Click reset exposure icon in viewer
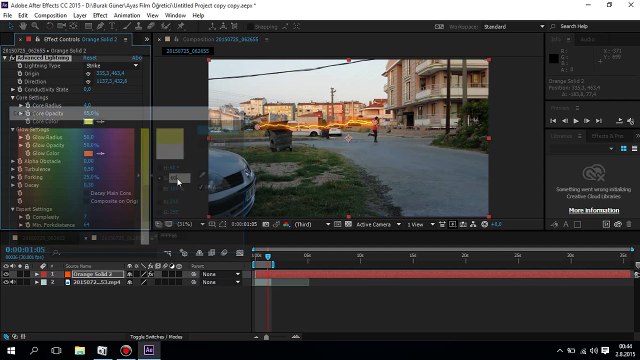The width and height of the screenshot is (640, 360). 484,224
